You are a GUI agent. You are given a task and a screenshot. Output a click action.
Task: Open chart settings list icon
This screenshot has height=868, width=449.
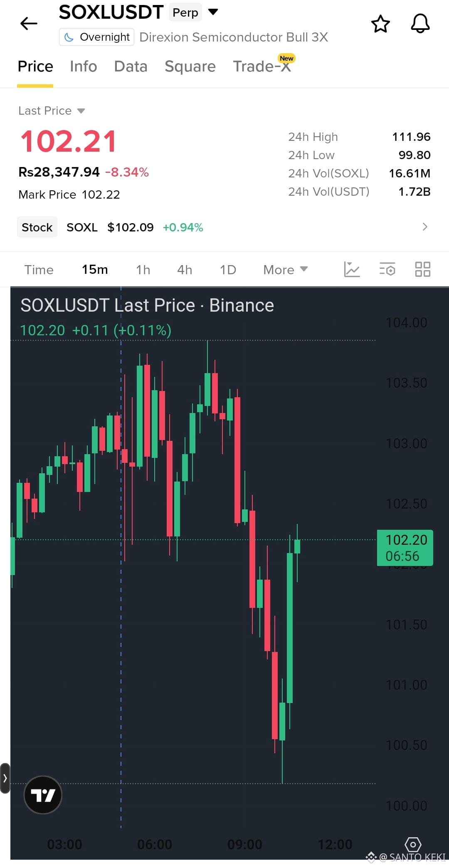[x=387, y=269]
